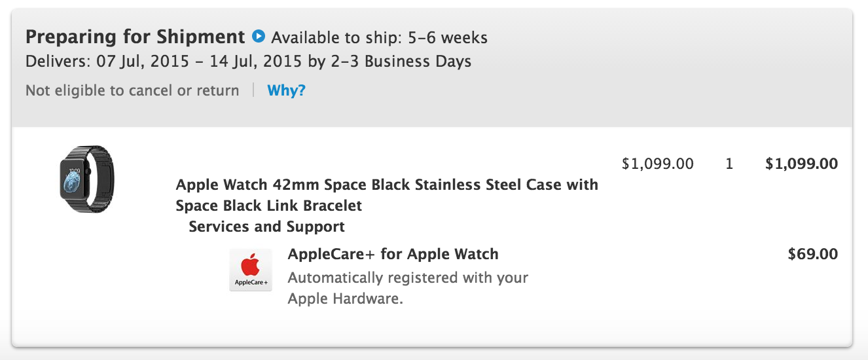
Task: Click the $69.00 AppleCare+ price
Action: click(x=812, y=254)
